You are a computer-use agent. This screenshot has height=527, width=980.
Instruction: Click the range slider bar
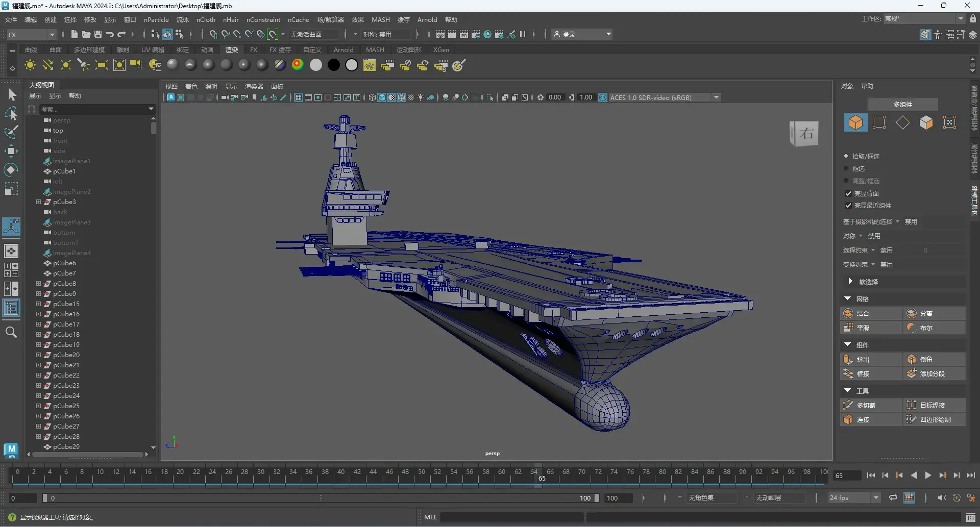tap(321, 498)
